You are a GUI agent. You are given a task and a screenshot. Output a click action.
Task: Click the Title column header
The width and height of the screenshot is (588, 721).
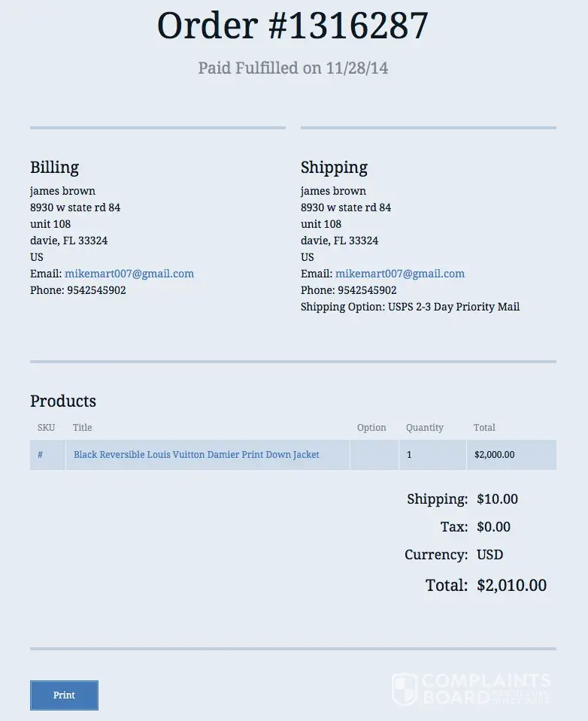click(83, 428)
